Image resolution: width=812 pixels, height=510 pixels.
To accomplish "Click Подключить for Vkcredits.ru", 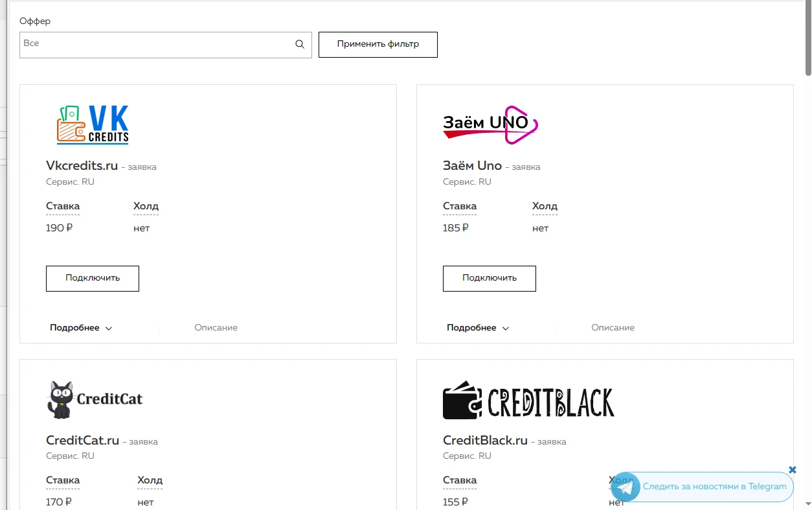I will (93, 278).
